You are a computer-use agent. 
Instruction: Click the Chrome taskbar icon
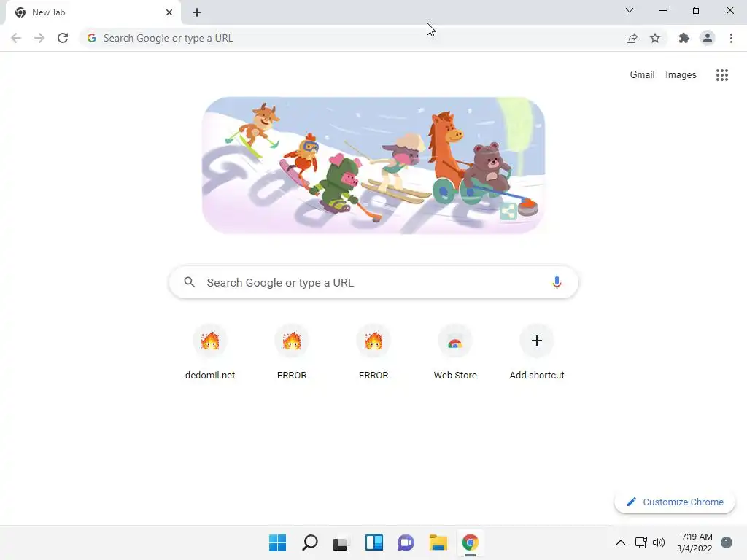point(471,542)
